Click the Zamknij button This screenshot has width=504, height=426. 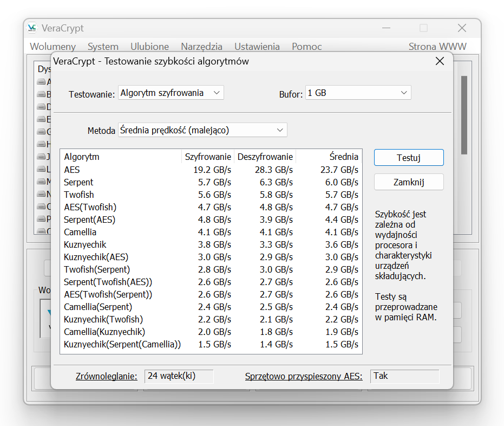tap(409, 182)
